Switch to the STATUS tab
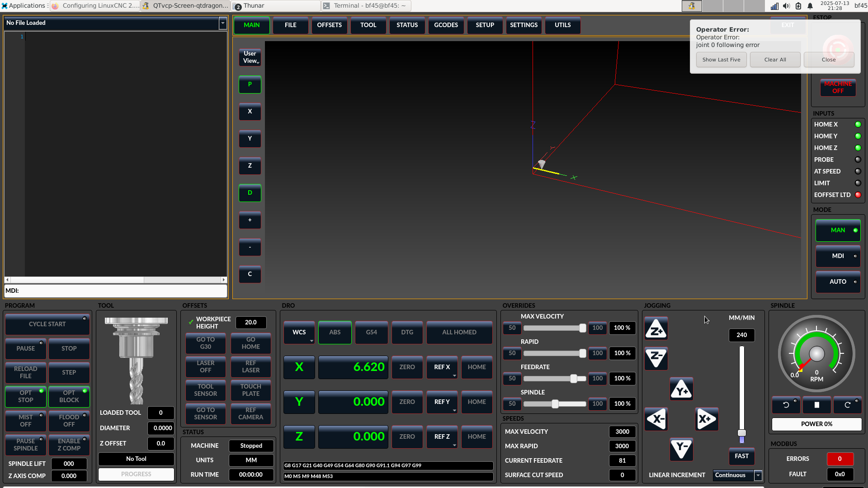 (x=407, y=25)
